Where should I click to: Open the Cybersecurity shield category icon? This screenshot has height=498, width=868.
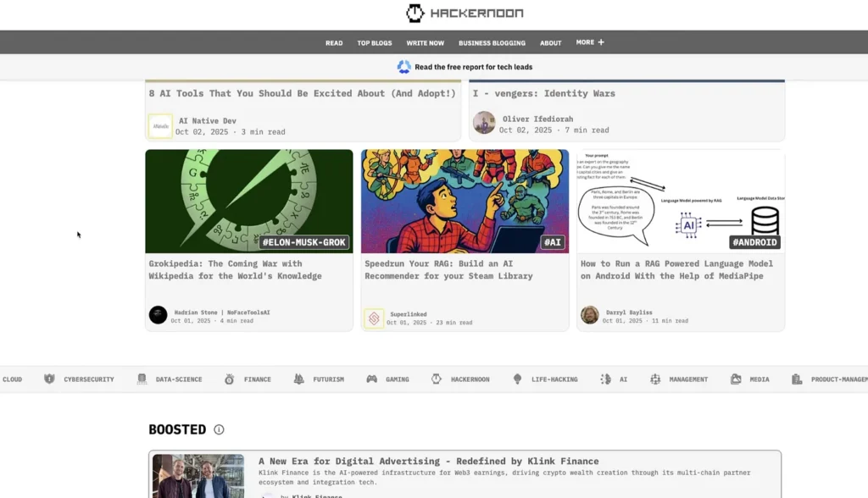tap(49, 379)
